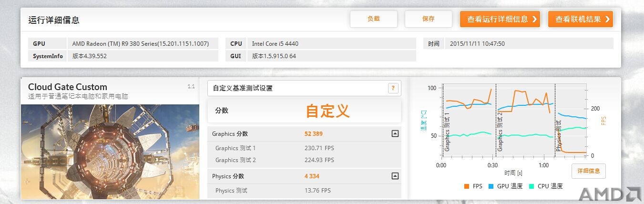
Task: Toggle the FPS legend swatch
Action: click(466, 186)
